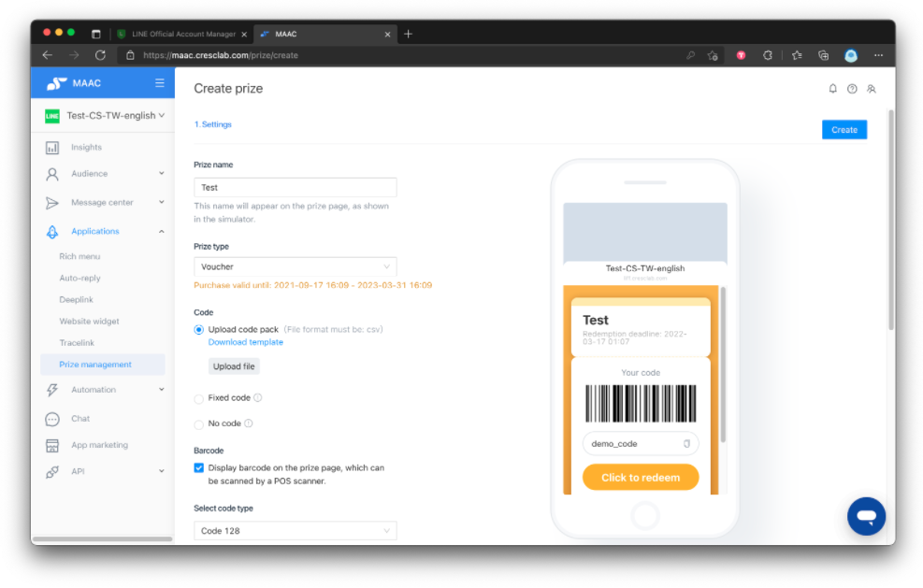Open the blue chat support bubble
This screenshot has height=588, width=923.
pos(866,516)
